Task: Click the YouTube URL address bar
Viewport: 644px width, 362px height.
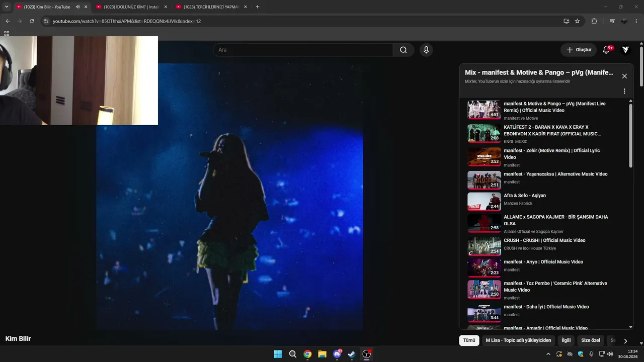Action: (x=302, y=21)
